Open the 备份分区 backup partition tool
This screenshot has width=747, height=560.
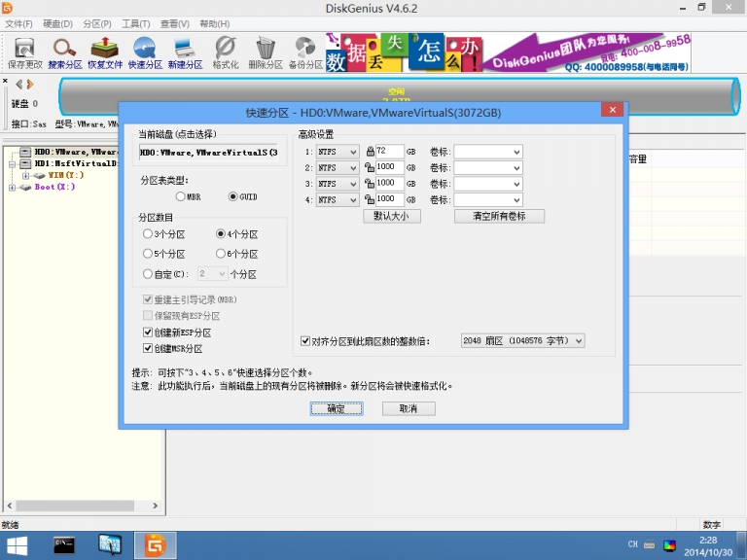305,52
